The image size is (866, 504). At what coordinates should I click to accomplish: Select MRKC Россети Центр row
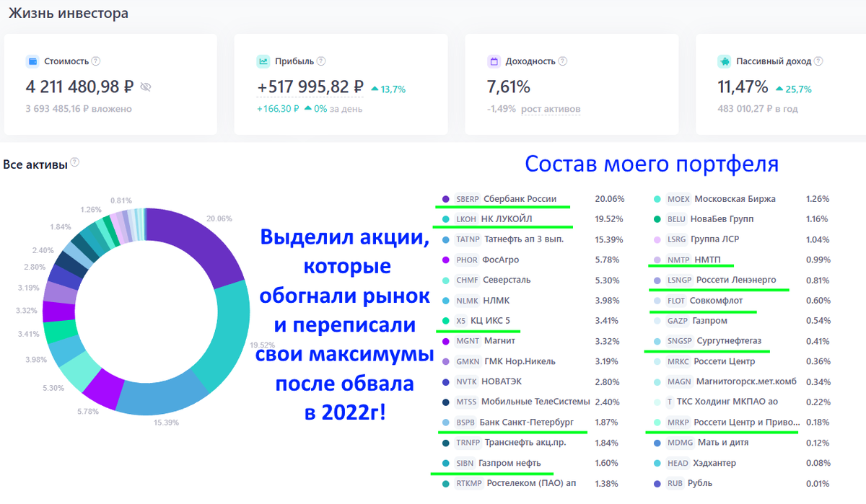pyautogui.click(x=742, y=361)
